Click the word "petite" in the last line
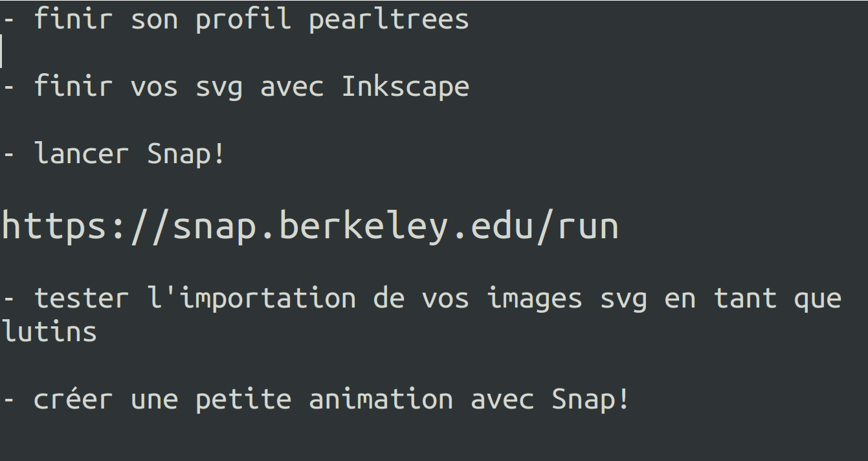868x461 pixels. (x=243, y=399)
